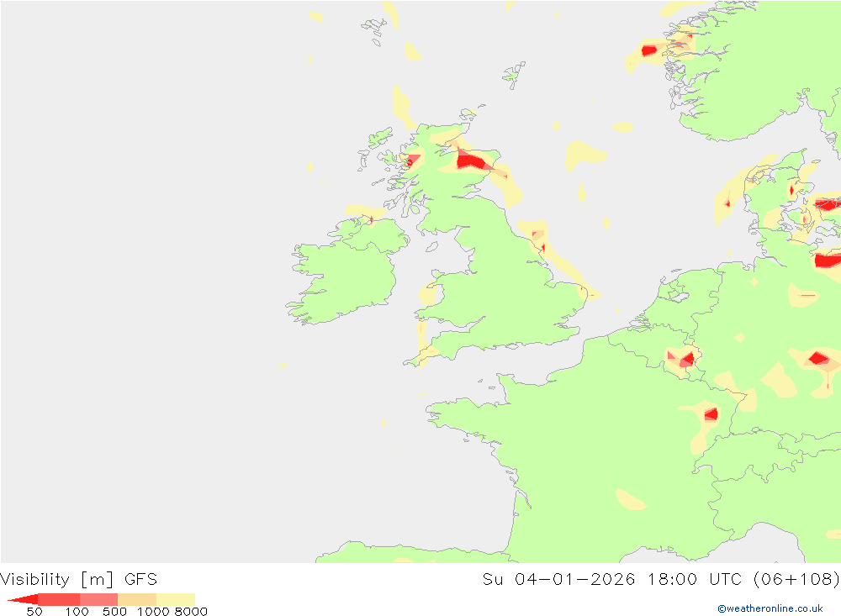The image size is (841, 616).
Task: Click the forecast date 'Su 04-01-2026 18:00 UTC'
Action: [612, 580]
